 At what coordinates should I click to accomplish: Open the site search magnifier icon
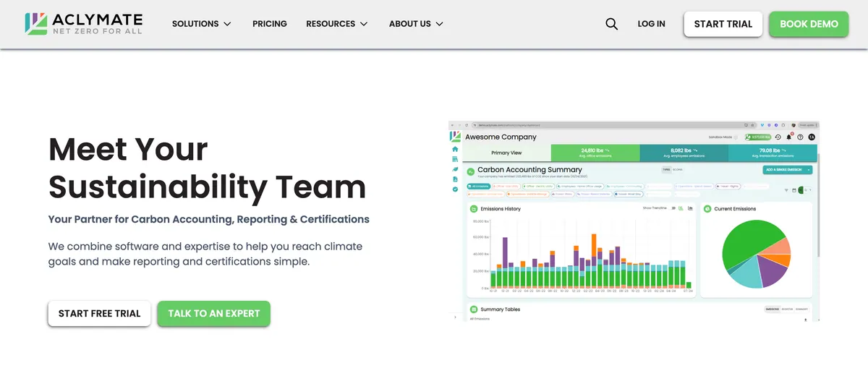coord(611,24)
